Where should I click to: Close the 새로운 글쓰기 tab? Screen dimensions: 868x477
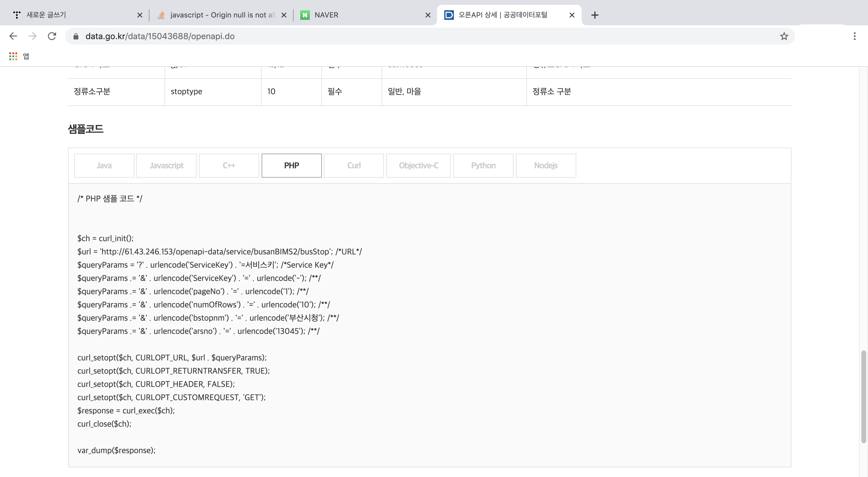tap(140, 15)
